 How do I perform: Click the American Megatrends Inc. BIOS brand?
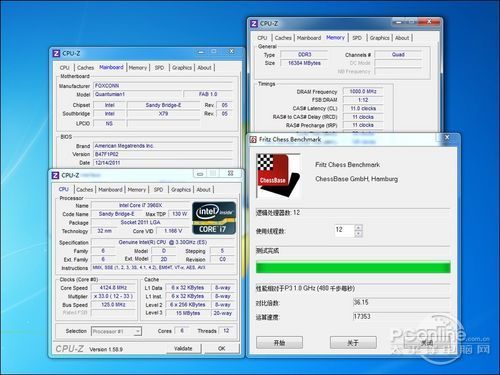coord(163,146)
